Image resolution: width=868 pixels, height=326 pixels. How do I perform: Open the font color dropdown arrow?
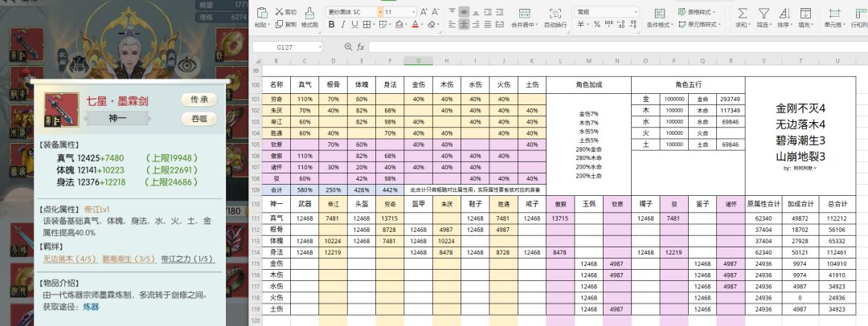[422, 24]
